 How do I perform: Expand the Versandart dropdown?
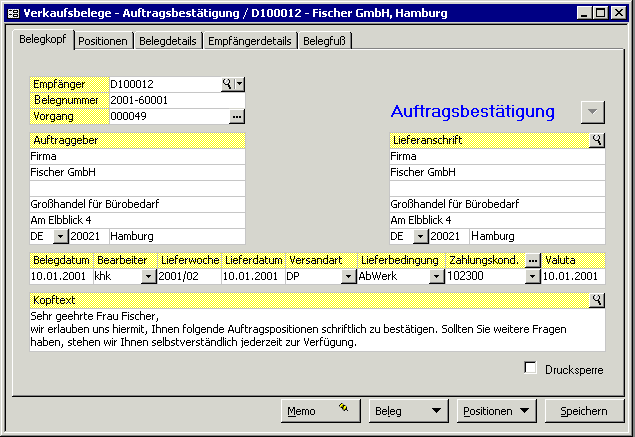[348, 276]
